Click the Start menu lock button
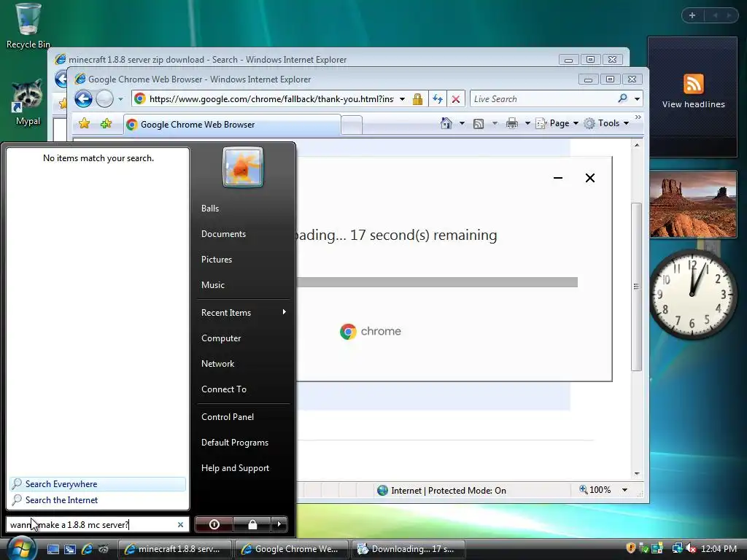This screenshot has width=747, height=560. click(x=252, y=524)
